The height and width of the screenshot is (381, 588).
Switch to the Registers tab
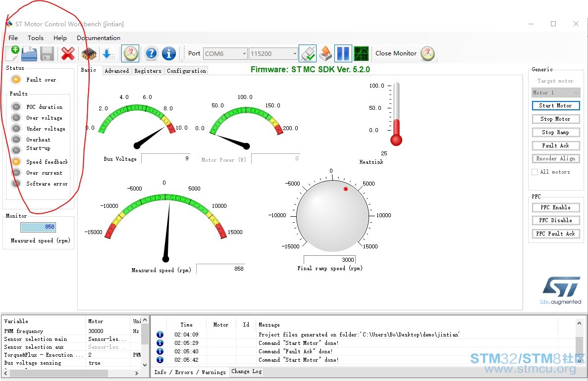(148, 71)
